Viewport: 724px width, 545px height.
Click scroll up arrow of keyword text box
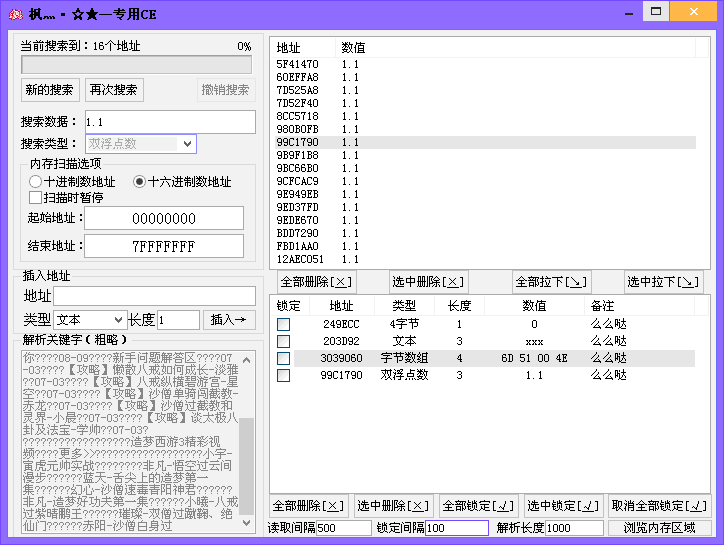point(247,360)
